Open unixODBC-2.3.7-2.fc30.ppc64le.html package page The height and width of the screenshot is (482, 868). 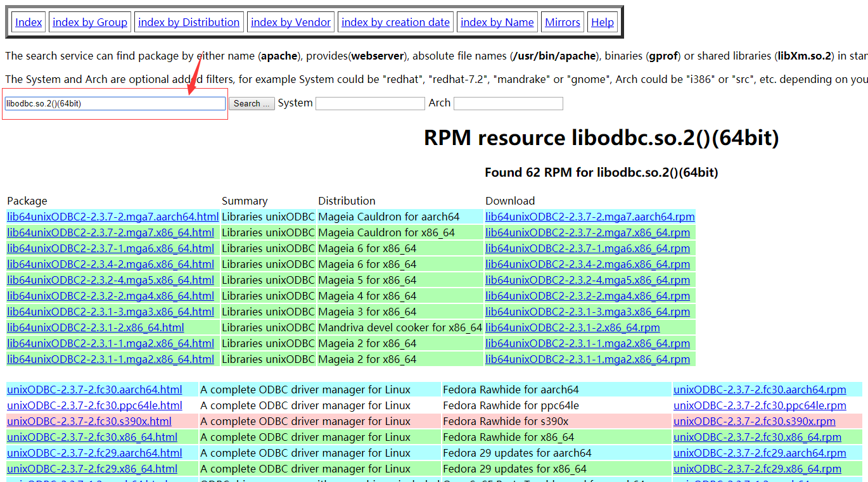tap(94, 405)
